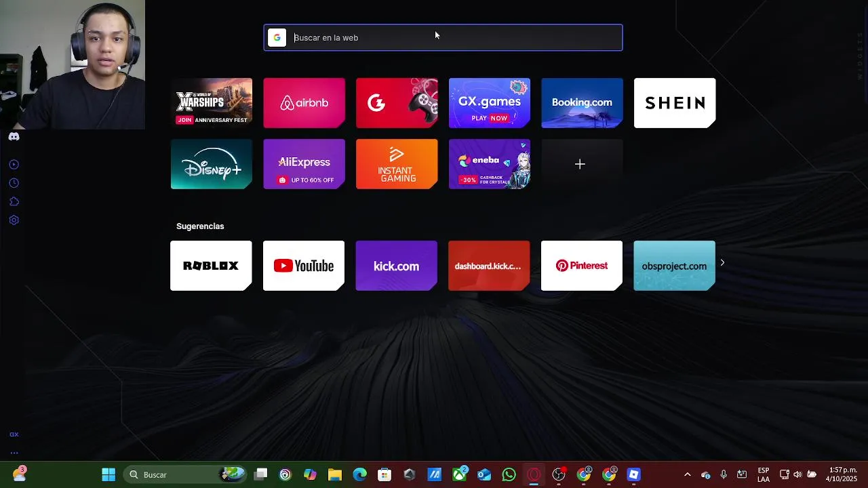Open Extensions cube icon in the sidebar
Viewport: 868px width, 488px height.
click(x=14, y=201)
